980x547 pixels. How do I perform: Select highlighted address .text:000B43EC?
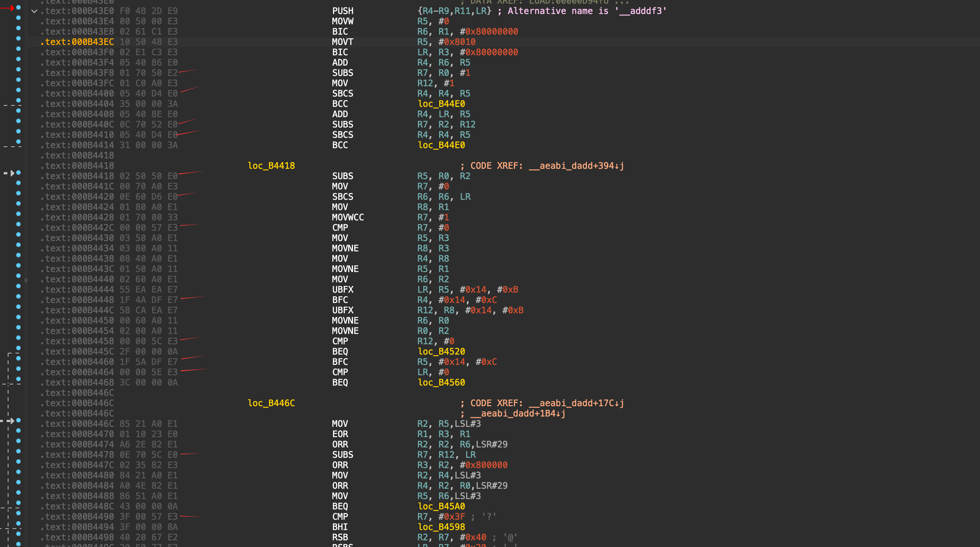click(x=77, y=42)
